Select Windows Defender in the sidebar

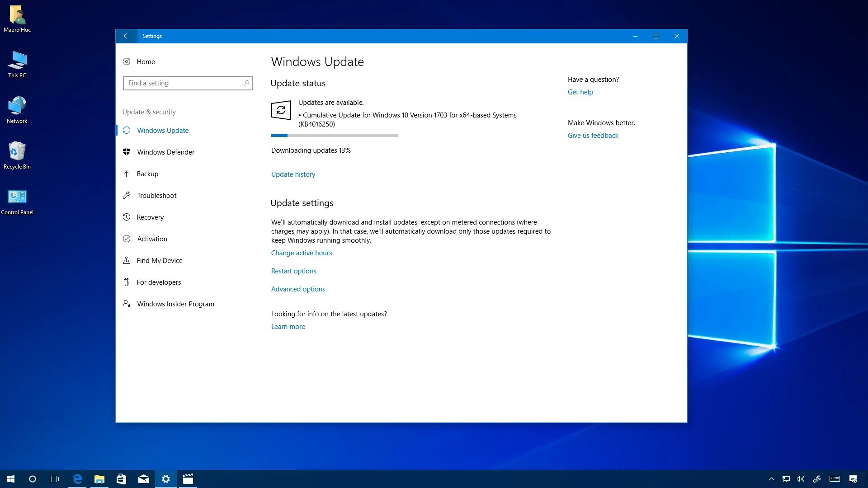point(165,152)
